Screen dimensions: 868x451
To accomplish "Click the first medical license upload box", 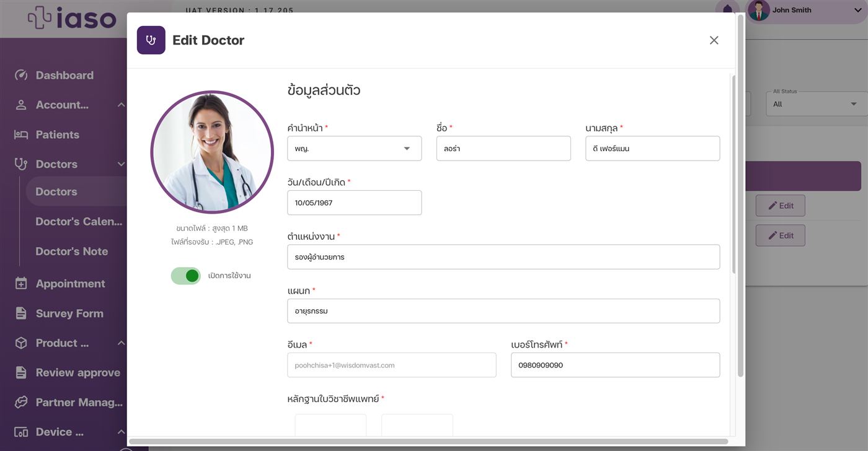I will click(x=330, y=425).
